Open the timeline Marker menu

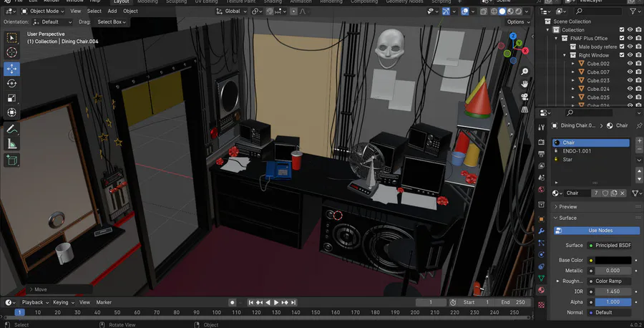tap(104, 302)
